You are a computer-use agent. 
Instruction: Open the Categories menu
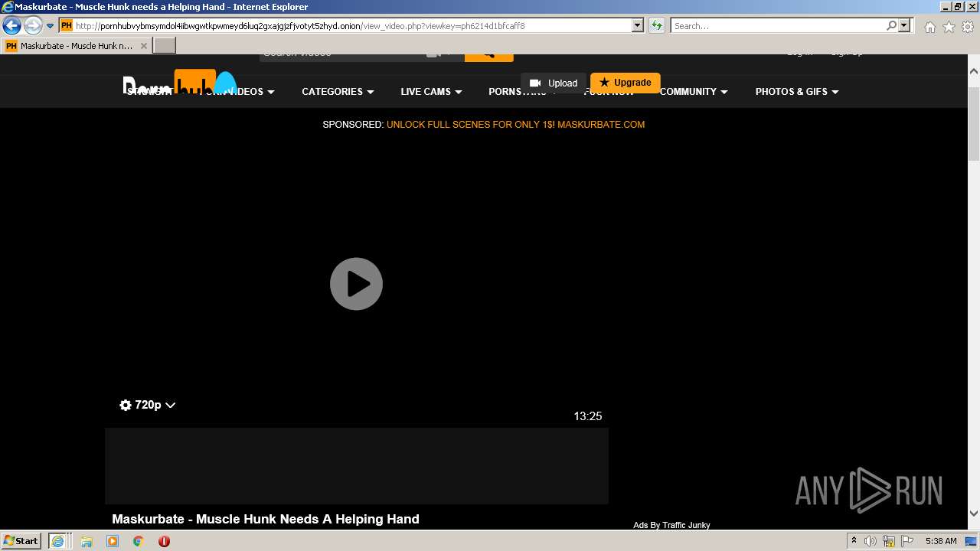pos(338,92)
